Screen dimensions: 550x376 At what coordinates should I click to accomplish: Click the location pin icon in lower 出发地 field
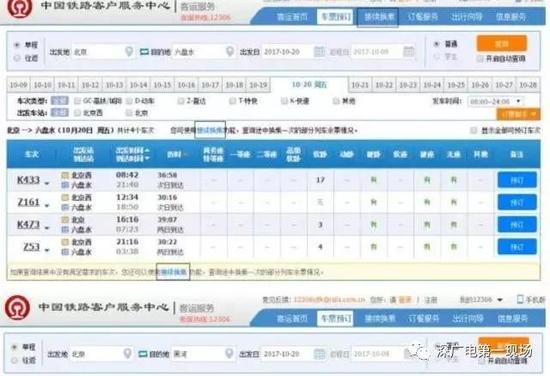coord(128,354)
